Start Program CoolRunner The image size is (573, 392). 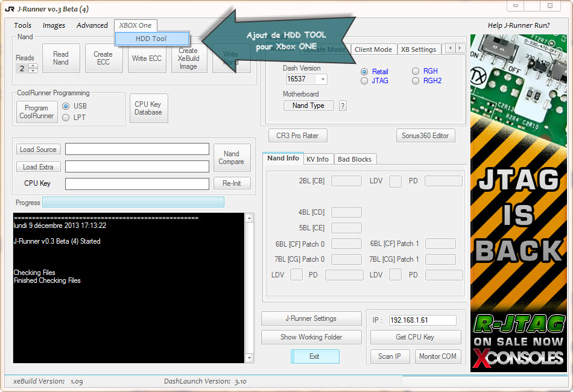(37, 112)
